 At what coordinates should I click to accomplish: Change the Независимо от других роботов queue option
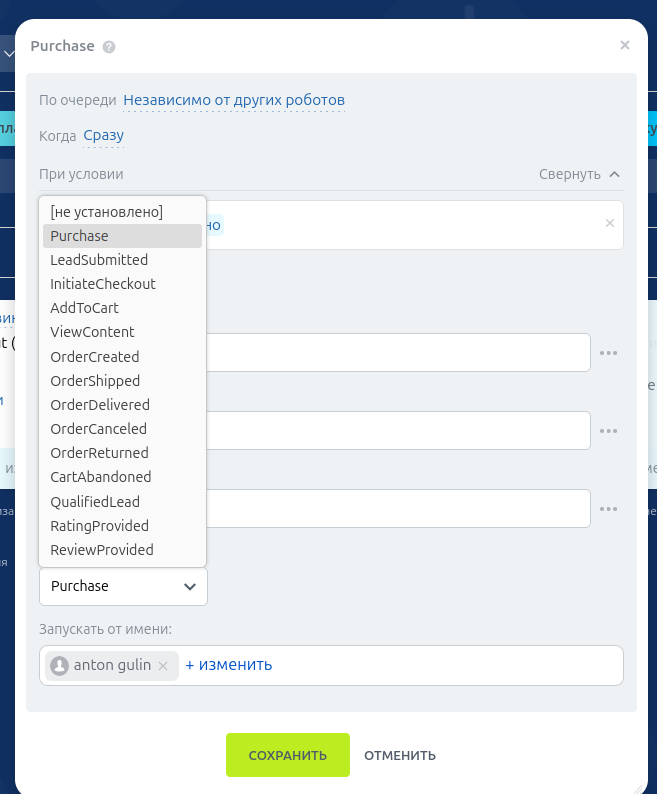[x=234, y=100]
